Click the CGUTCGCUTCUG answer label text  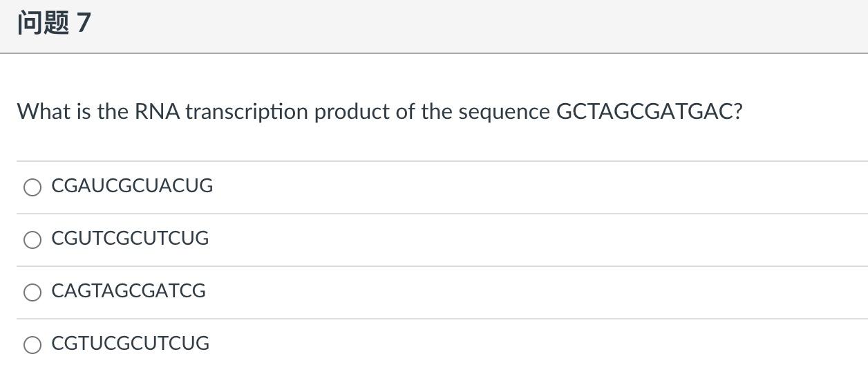pos(130,239)
